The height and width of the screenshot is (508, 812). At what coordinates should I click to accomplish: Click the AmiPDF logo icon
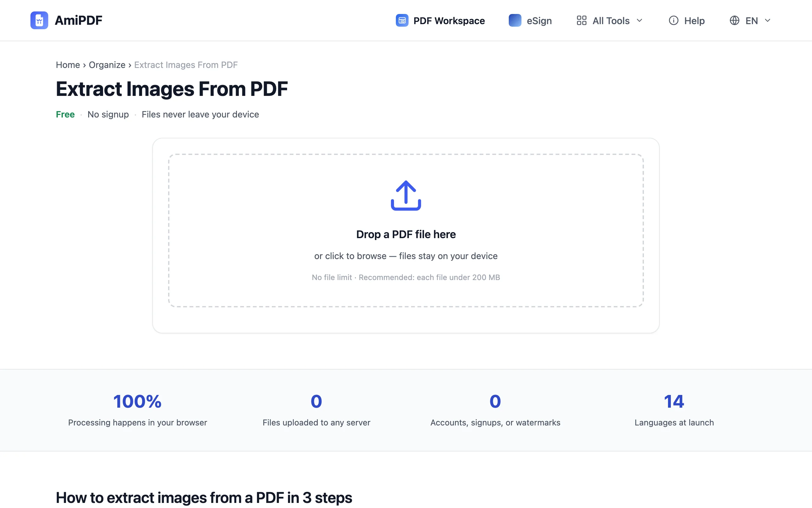coord(39,21)
